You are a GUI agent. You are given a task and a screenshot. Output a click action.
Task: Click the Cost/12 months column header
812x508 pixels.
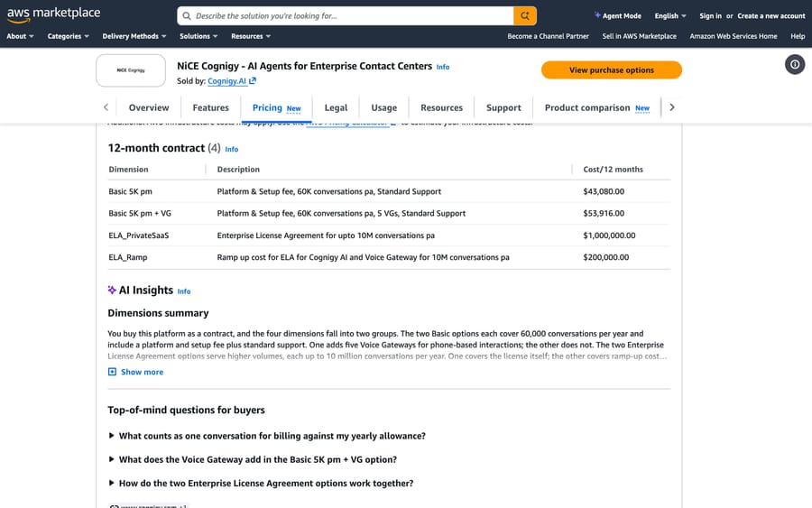[613, 170]
